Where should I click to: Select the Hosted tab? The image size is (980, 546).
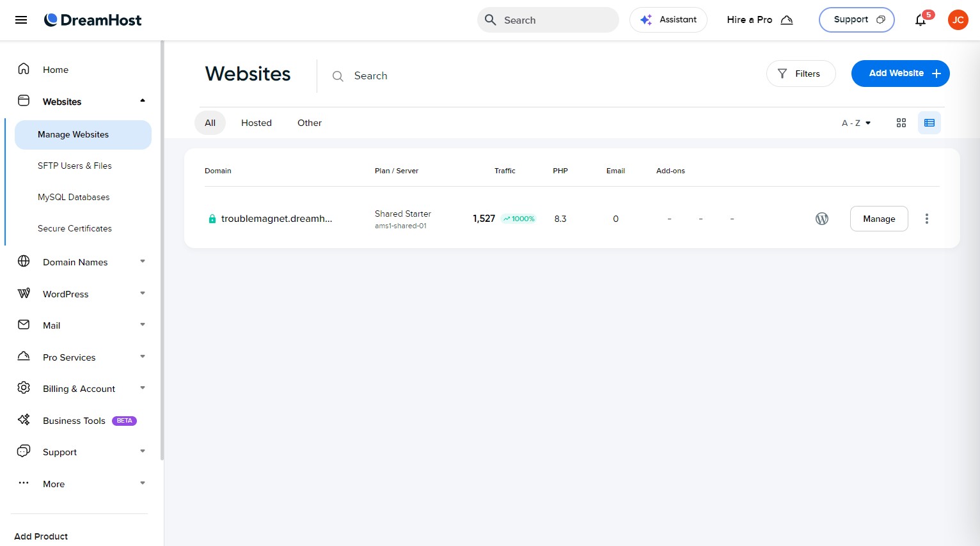(x=257, y=123)
